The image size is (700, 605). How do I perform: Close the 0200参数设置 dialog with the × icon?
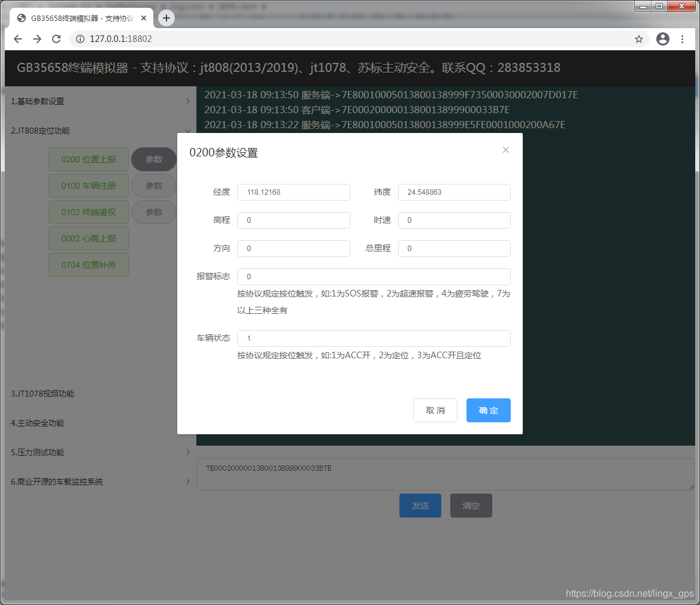click(505, 150)
